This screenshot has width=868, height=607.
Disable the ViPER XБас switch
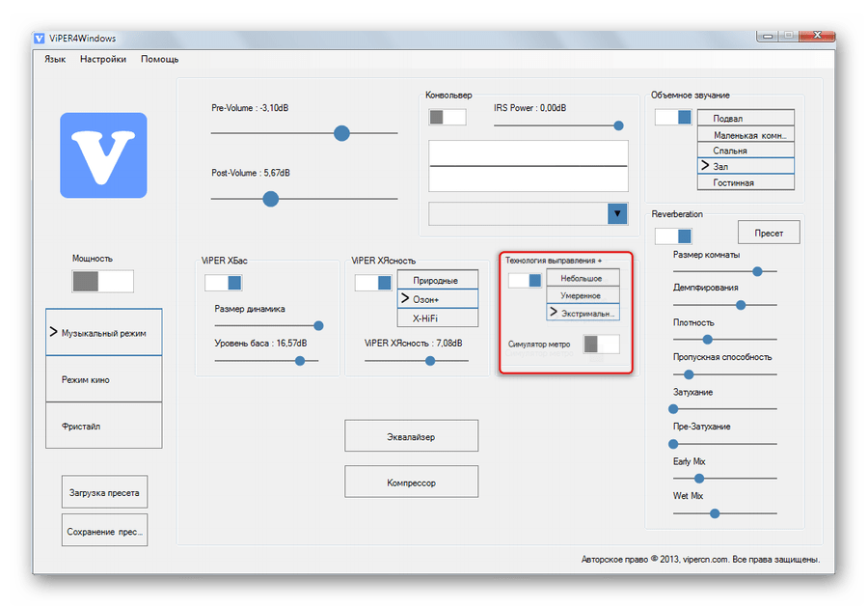pyautogui.click(x=223, y=283)
